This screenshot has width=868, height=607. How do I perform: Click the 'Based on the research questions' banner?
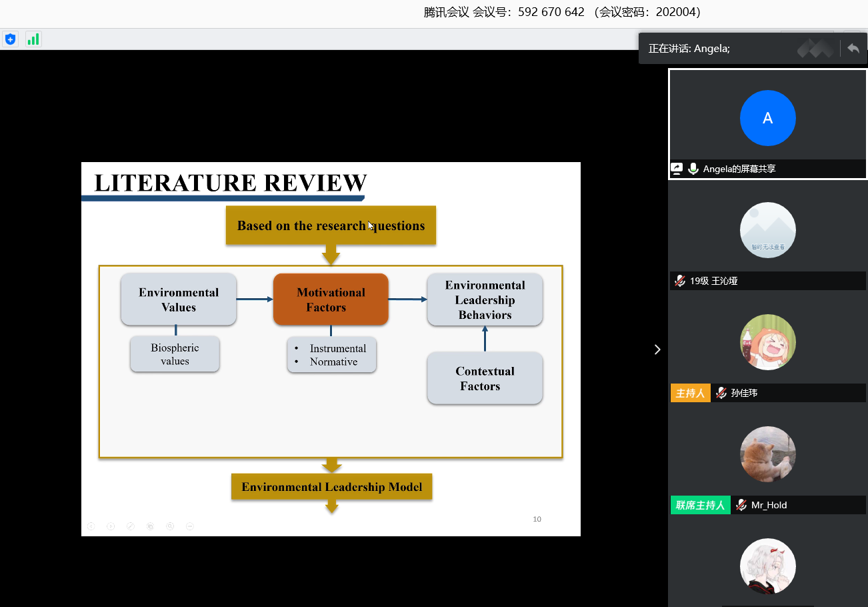click(331, 225)
